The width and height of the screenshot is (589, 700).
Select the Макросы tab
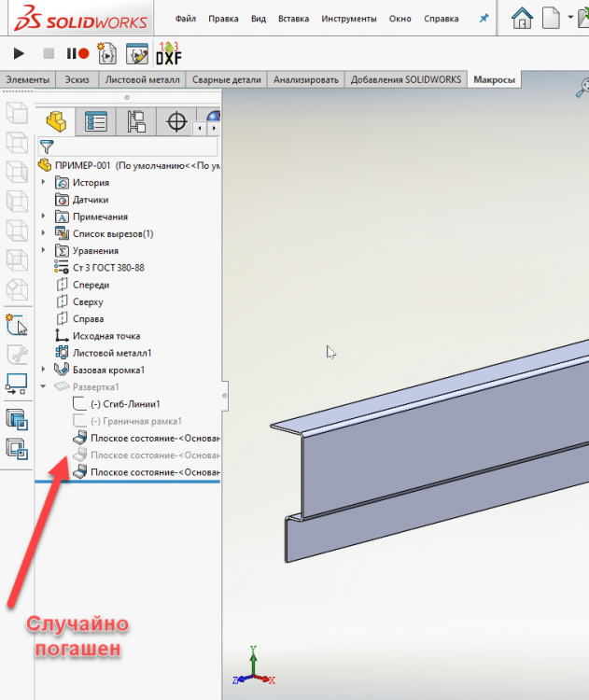point(495,80)
